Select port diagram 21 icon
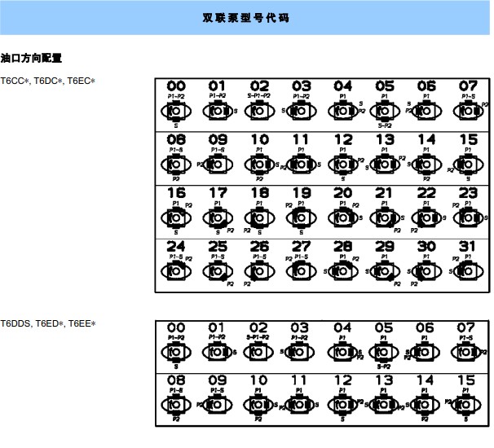Image resolution: width=494 pixels, height=448 pixels. point(385,217)
